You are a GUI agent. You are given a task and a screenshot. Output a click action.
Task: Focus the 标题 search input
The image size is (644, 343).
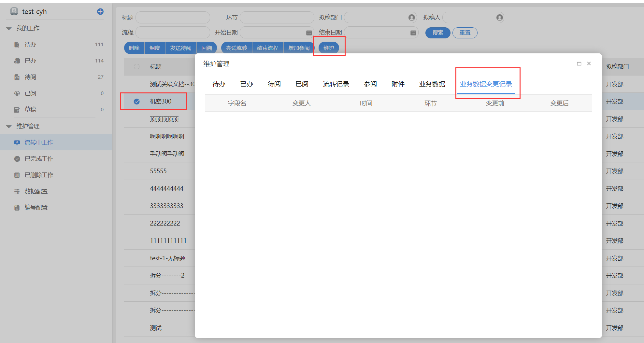point(173,18)
